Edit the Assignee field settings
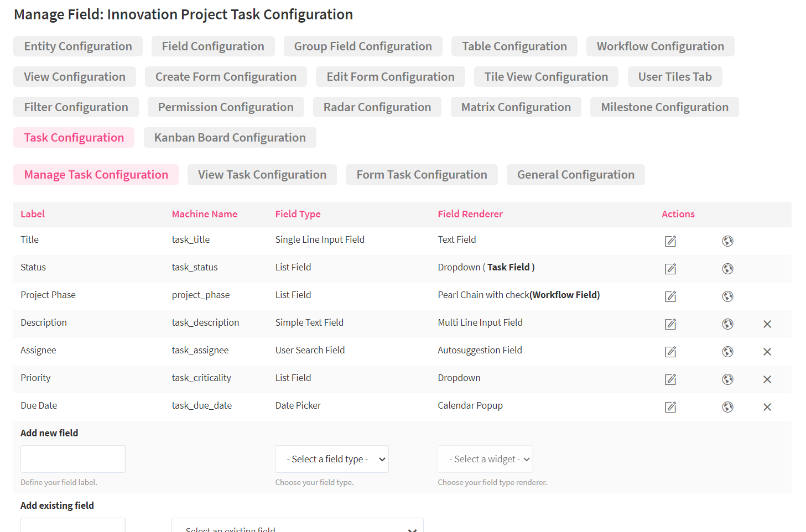 (x=670, y=352)
